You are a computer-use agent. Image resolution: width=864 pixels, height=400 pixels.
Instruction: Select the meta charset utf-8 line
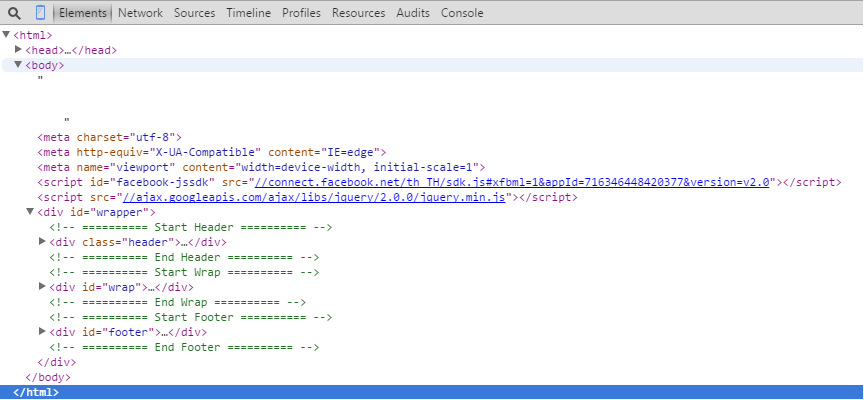tap(110, 137)
